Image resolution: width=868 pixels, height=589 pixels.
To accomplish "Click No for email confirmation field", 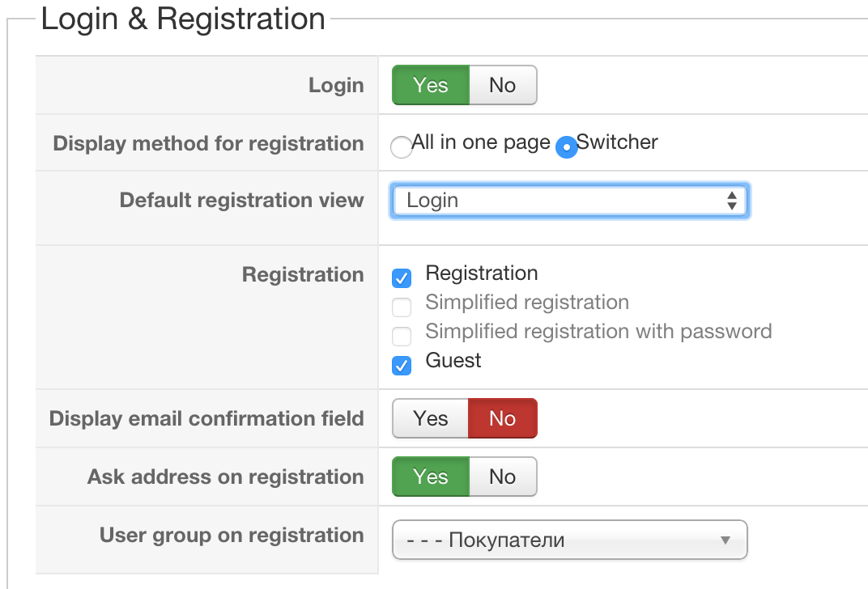I will click(x=502, y=418).
